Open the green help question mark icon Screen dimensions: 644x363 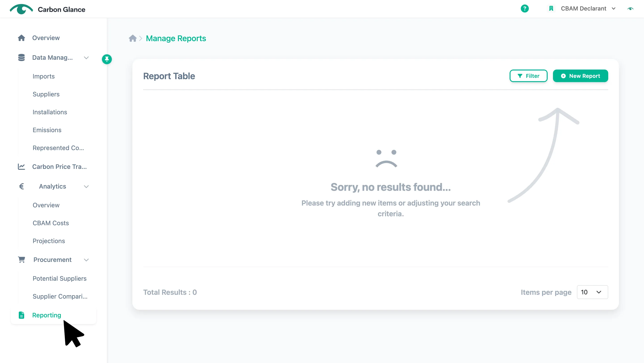525,8
